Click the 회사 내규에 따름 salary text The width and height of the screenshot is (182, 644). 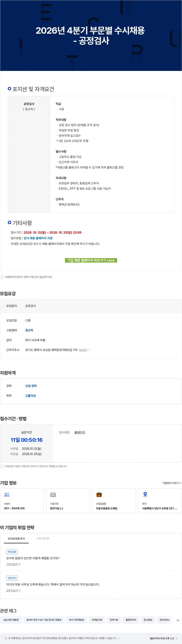click(x=35, y=340)
